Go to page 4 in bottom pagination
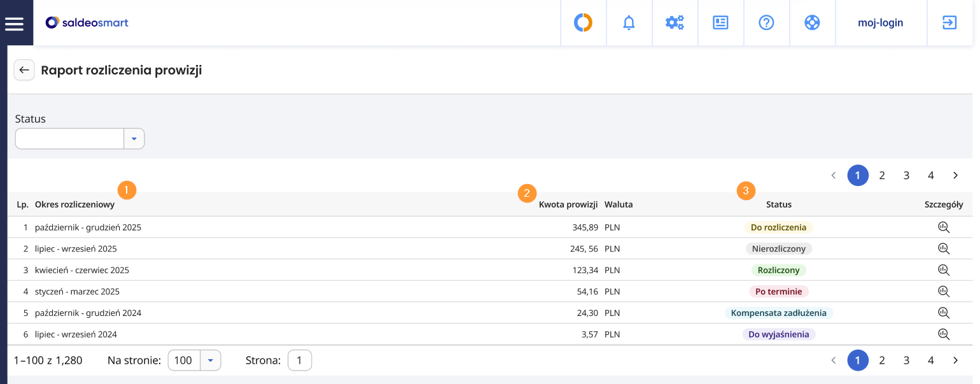 click(x=930, y=360)
